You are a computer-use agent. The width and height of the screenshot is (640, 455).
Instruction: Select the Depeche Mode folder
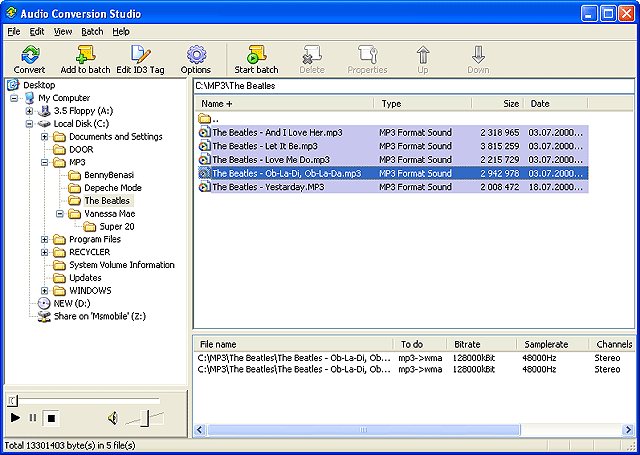(112, 188)
